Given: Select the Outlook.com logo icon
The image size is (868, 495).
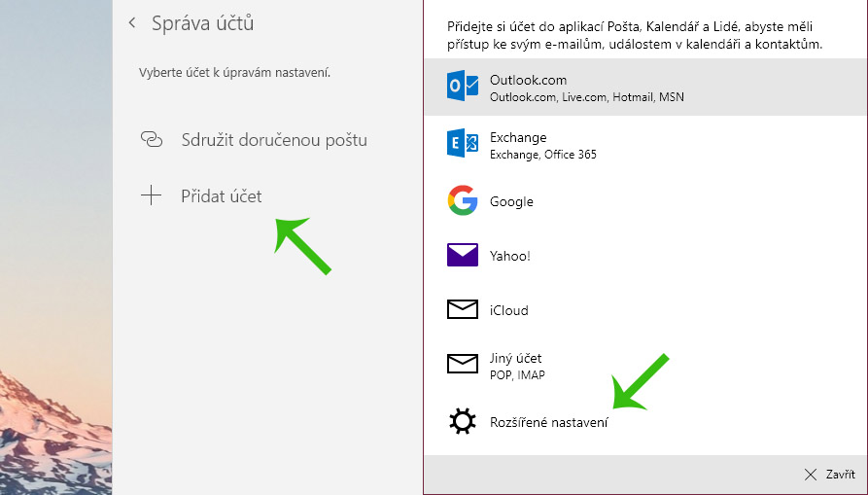Looking at the screenshot, I should [x=463, y=87].
